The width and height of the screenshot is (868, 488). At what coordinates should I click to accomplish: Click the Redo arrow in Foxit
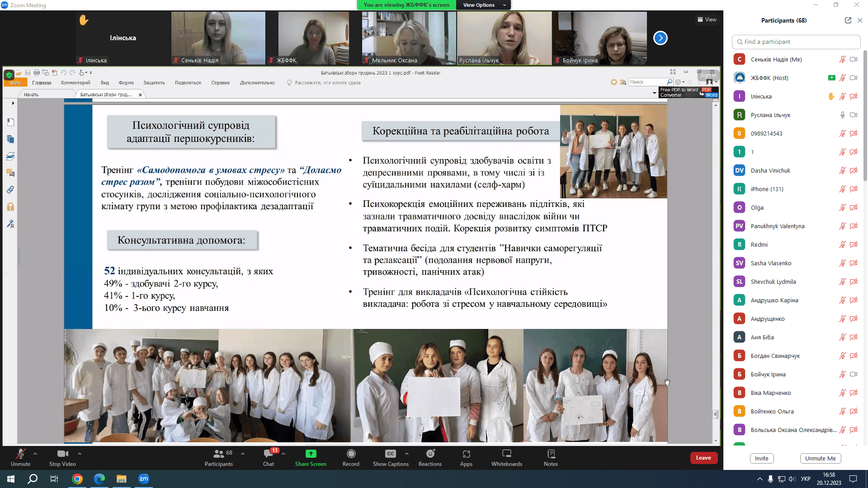[72, 73]
